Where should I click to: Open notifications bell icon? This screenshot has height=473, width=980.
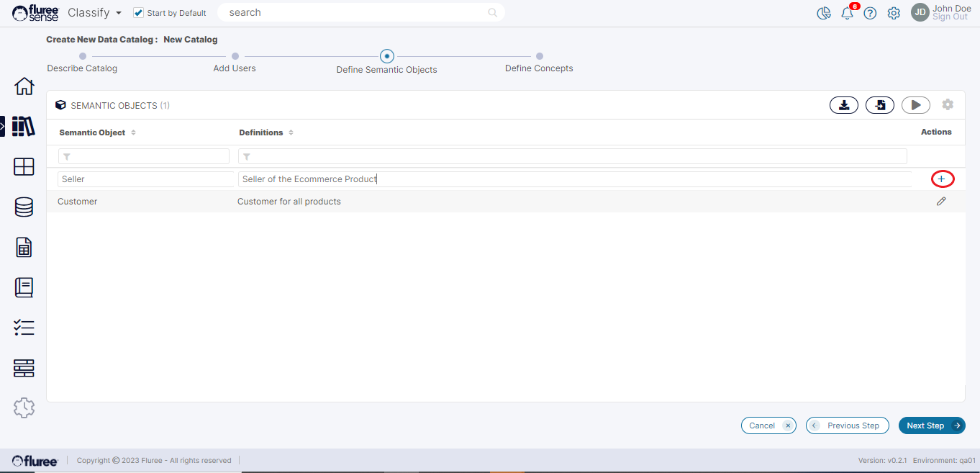coord(847,13)
